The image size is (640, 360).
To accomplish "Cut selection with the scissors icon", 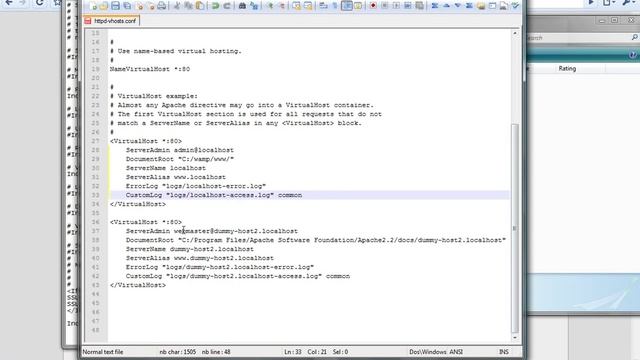I will coord(177,6).
